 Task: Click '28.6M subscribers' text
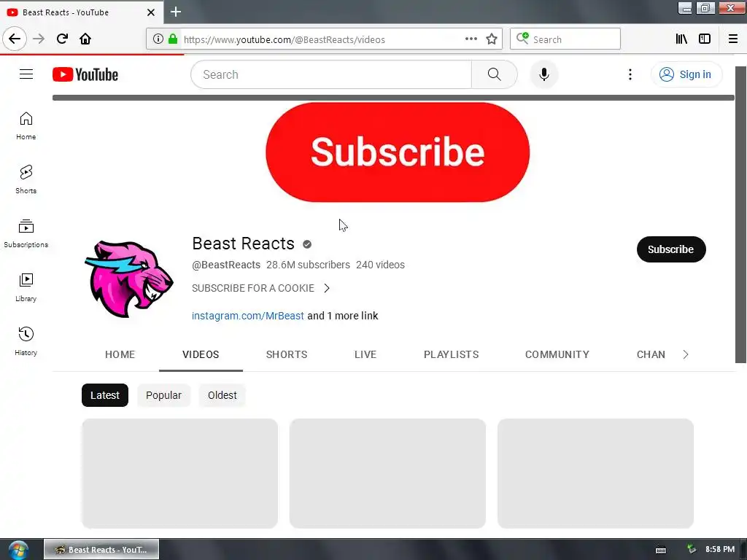coord(308,265)
